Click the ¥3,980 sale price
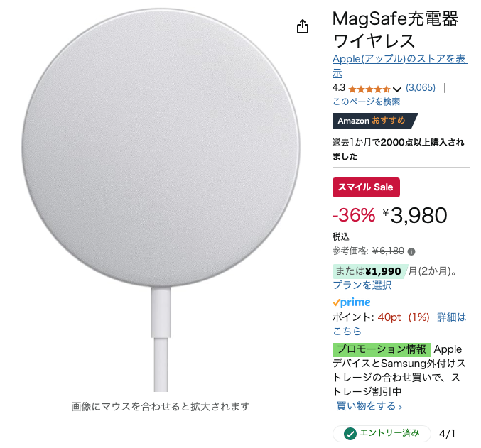Viewport: 481px width, 448px height. (414, 215)
